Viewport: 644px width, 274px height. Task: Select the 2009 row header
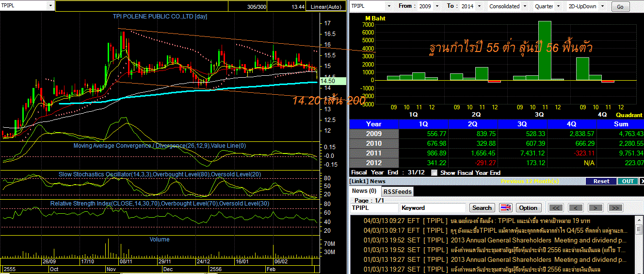(374, 134)
